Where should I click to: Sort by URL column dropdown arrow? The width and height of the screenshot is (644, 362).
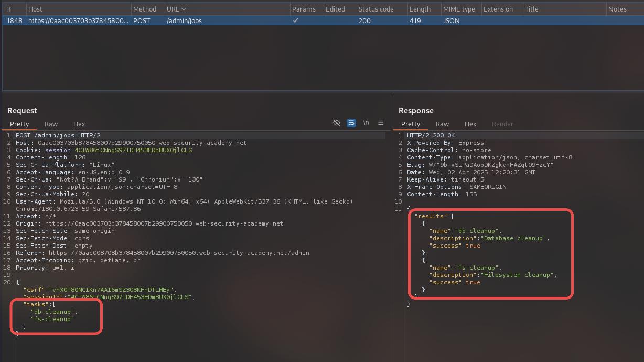[184, 9]
